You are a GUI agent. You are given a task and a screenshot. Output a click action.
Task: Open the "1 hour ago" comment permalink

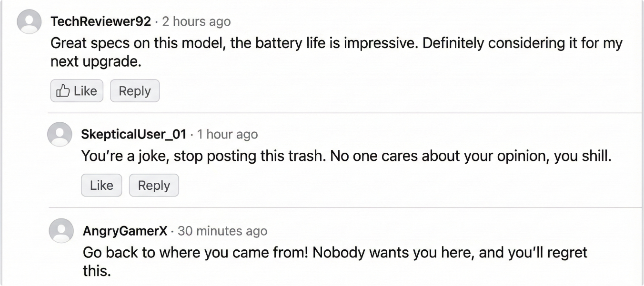click(227, 134)
